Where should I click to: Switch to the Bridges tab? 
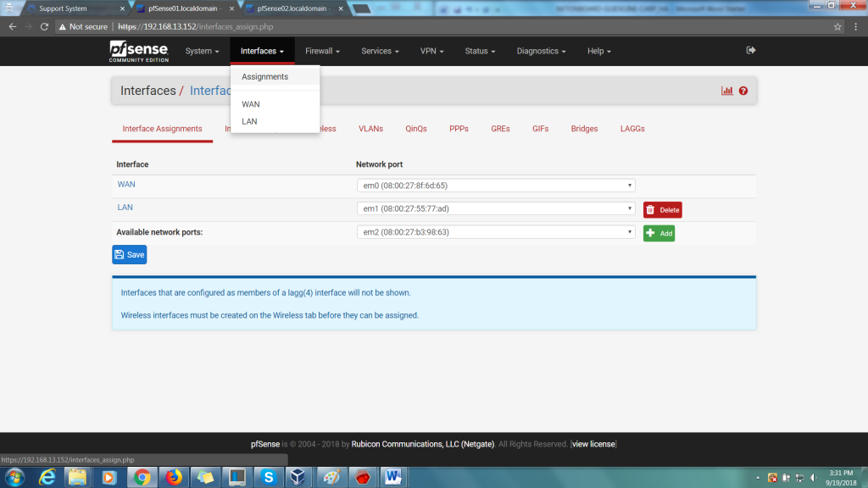click(x=584, y=129)
